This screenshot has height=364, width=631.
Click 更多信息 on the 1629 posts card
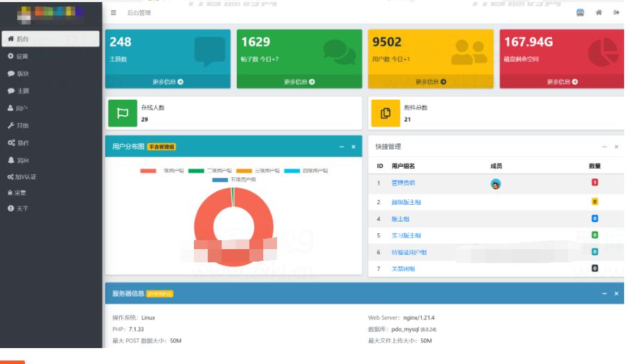(299, 82)
